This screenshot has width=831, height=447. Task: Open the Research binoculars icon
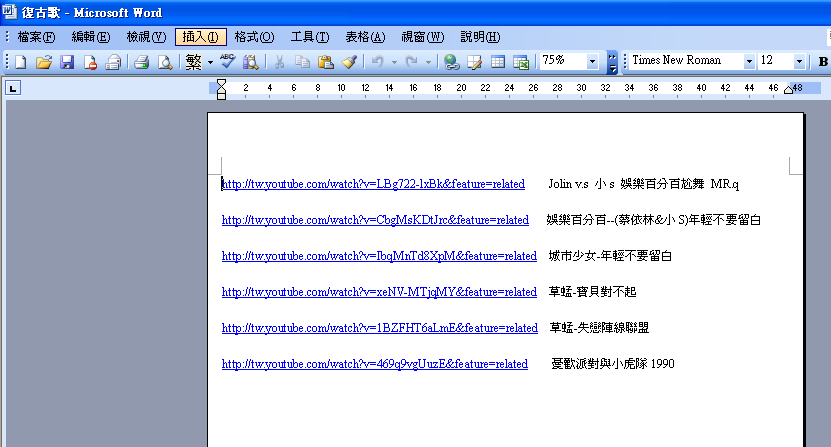pyautogui.click(x=251, y=62)
